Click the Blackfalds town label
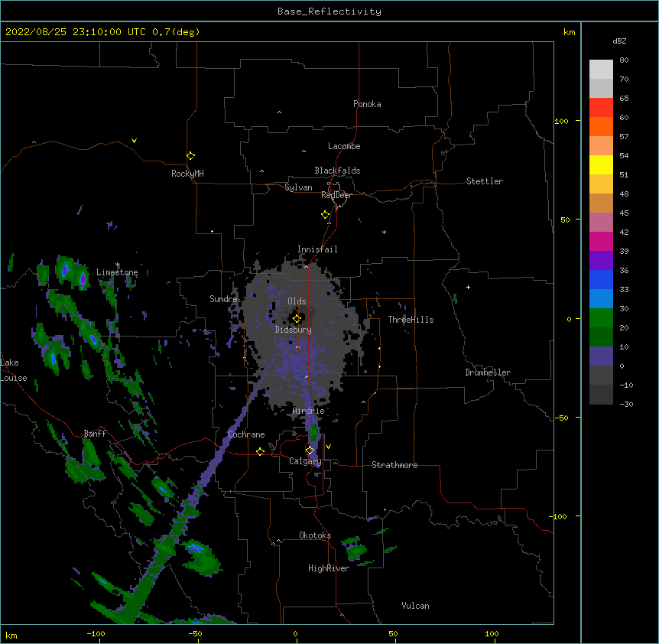This screenshot has height=644, width=659. pos(337,171)
